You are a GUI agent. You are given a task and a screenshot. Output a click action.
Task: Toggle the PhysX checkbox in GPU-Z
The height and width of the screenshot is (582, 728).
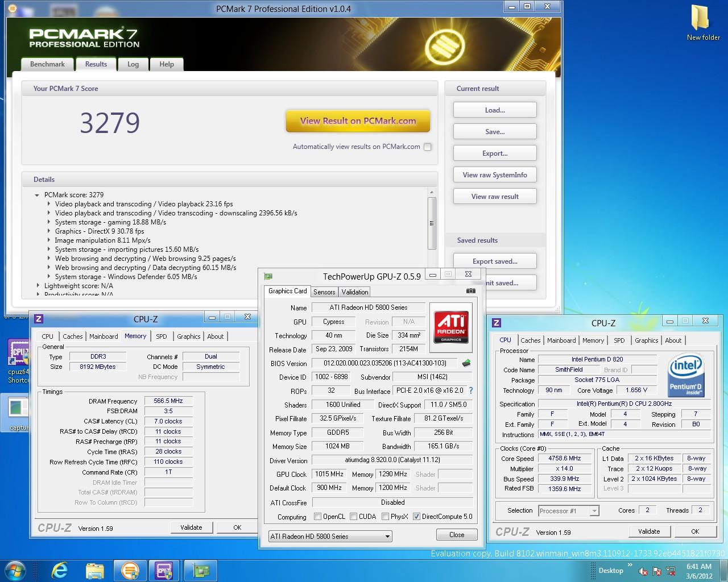(x=386, y=517)
